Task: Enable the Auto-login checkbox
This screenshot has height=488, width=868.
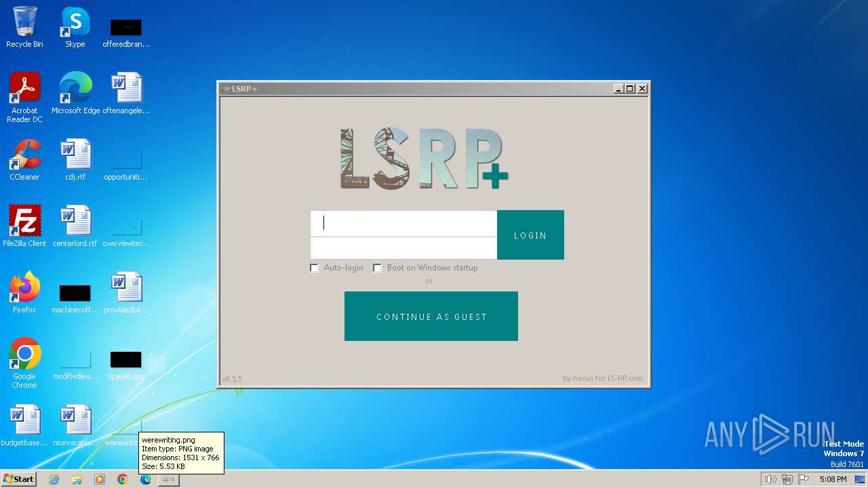Action: pos(314,268)
